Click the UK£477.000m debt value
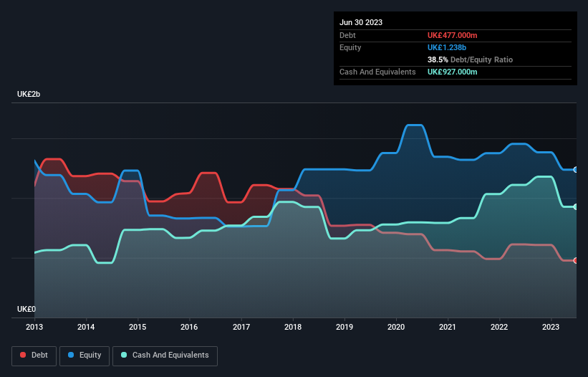The image size is (588, 377). (x=452, y=35)
